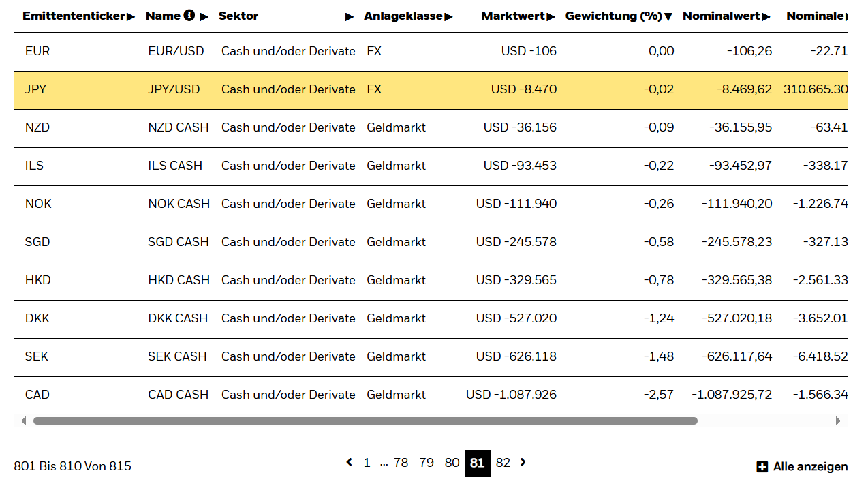Click the info icon next to Name

point(189,16)
